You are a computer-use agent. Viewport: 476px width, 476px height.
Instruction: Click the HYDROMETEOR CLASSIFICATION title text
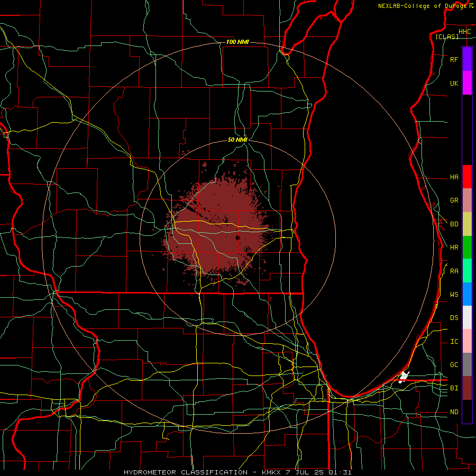(186, 472)
